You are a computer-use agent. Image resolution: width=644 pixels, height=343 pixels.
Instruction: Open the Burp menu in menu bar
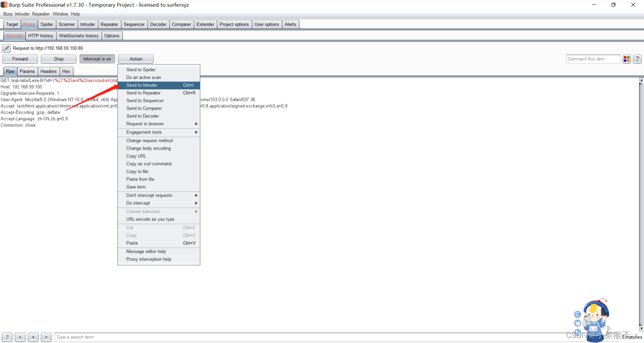pos(8,14)
